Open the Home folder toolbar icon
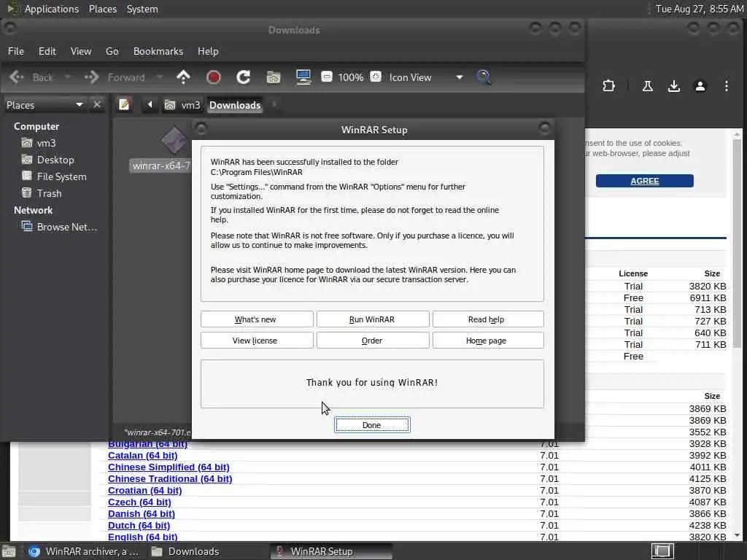747x560 pixels. point(274,77)
